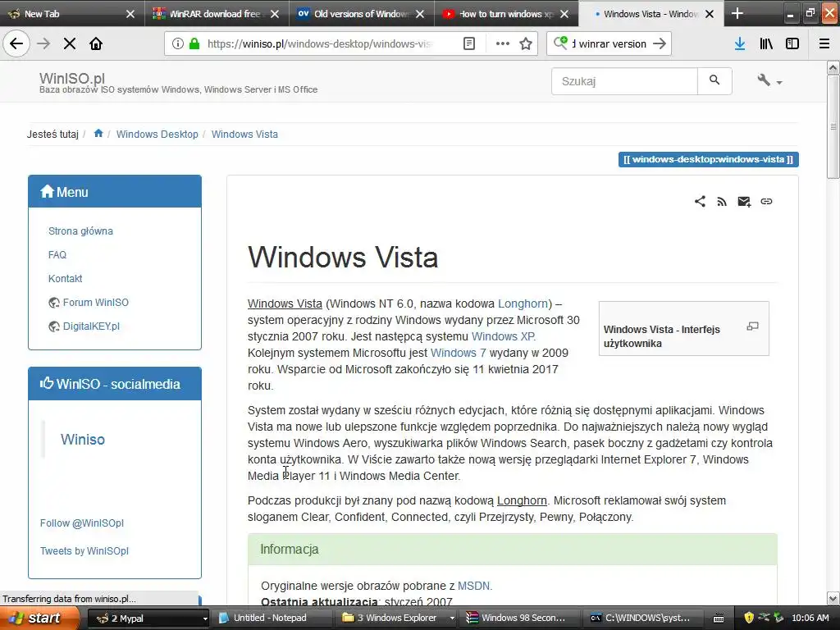
Task: Open the browser hamburger menu
Action: click(824, 43)
